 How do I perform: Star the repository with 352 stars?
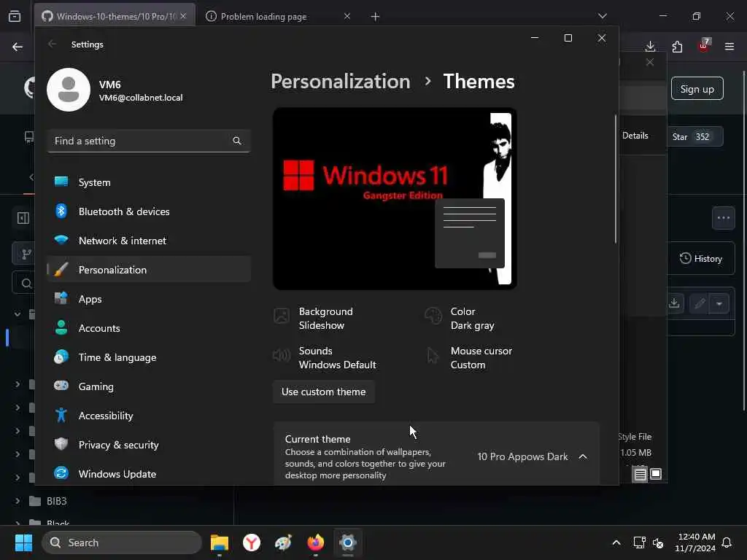pos(694,136)
